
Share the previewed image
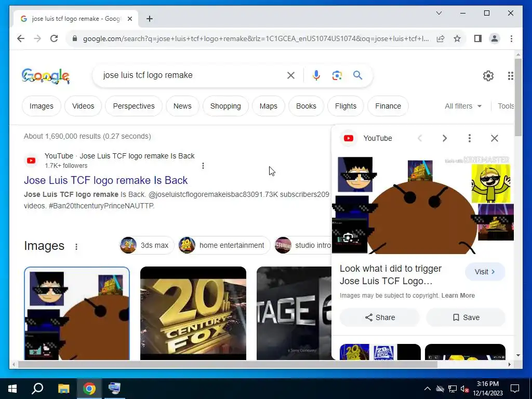point(380,317)
